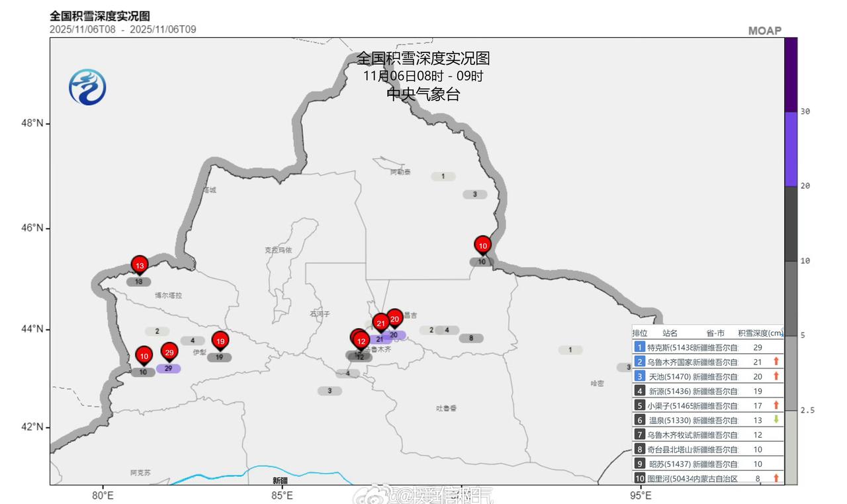Select the 温泉(51330) station name in the table
Viewport: 847px width, 504px height.
669,420
